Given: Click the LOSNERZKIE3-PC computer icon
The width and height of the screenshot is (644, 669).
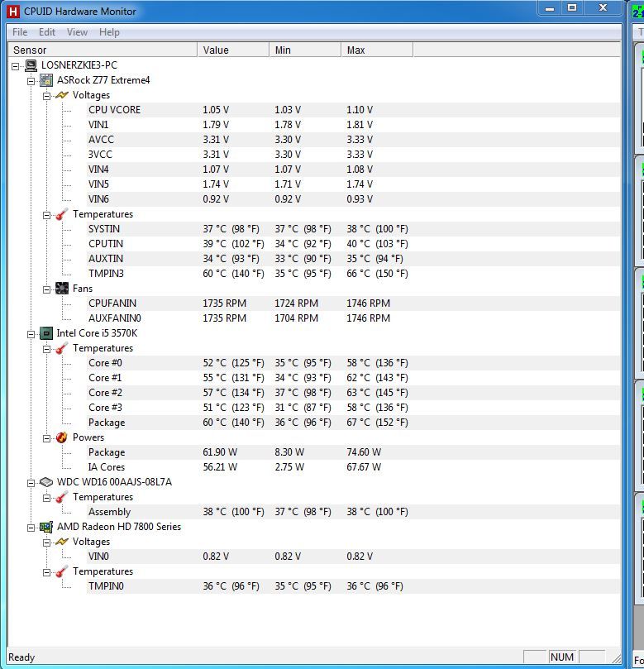Looking at the screenshot, I should coord(31,65).
